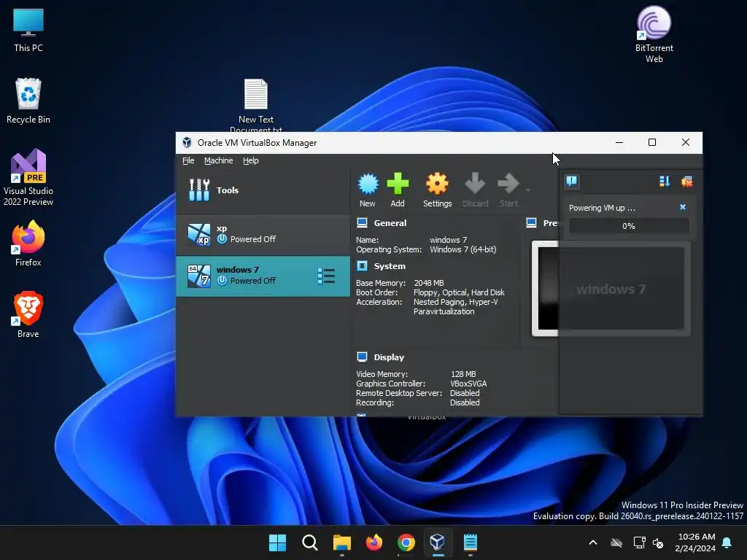The image size is (747, 560).
Task: Open Firefox from the taskbar
Action: click(x=374, y=542)
